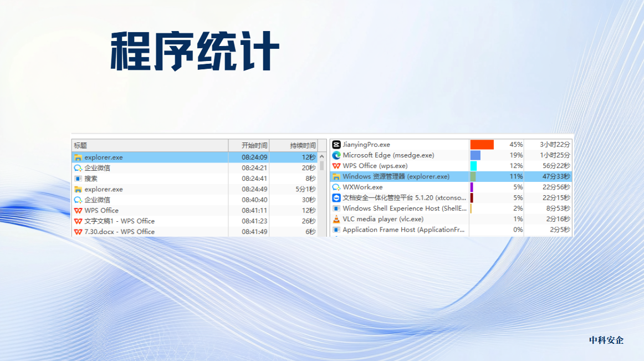Click the 7.30.docx WPS icon

click(x=78, y=232)
